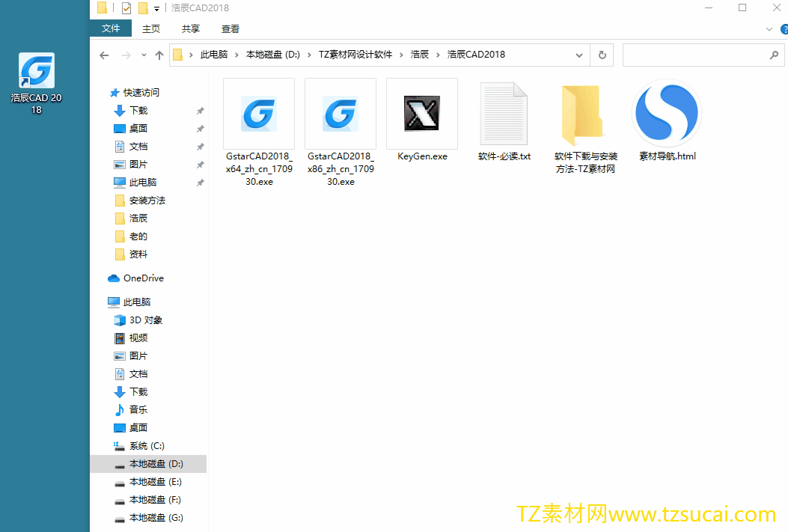Select the 软件下载与安装方法-TZ素材网 folder
The image size is (788, 532).
[585, 128]
